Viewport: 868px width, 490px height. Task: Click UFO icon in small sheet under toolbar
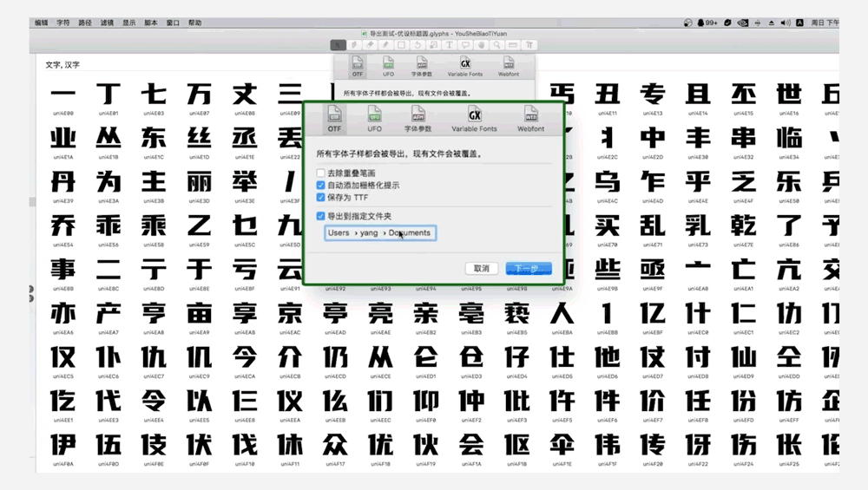click(389, 66)
